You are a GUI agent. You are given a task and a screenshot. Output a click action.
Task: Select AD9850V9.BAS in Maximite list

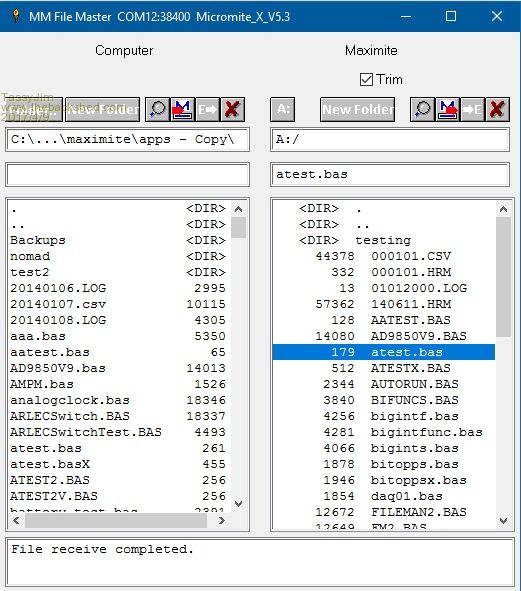point(384,336)
